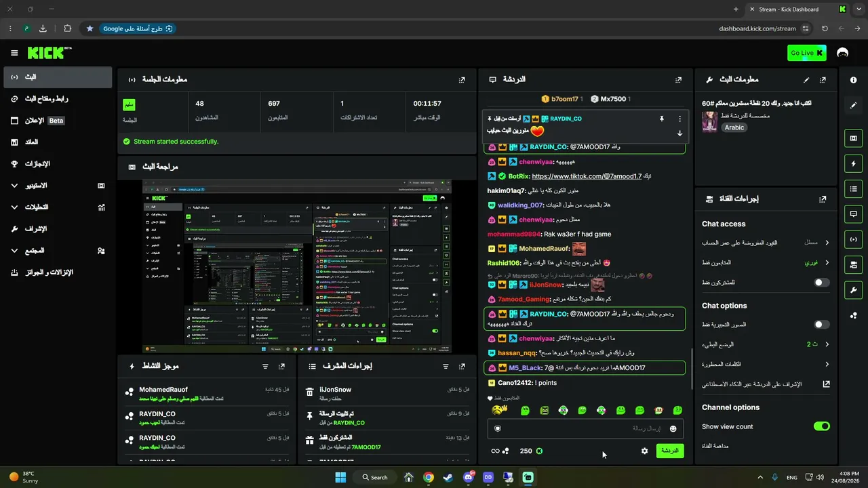Toggle the list widget in right sidebar
The height and width of the screenshot is (488, 868).
point(853,188)
